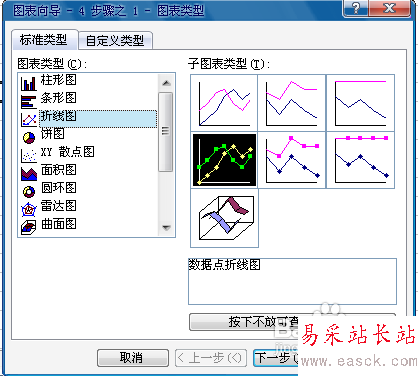Choose the plain line chart subtype thumbnail

(x=224, y=103)
